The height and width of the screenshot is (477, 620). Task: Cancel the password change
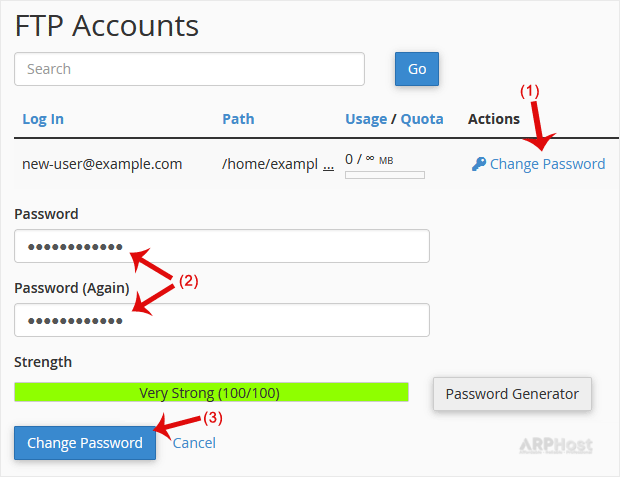194,443
